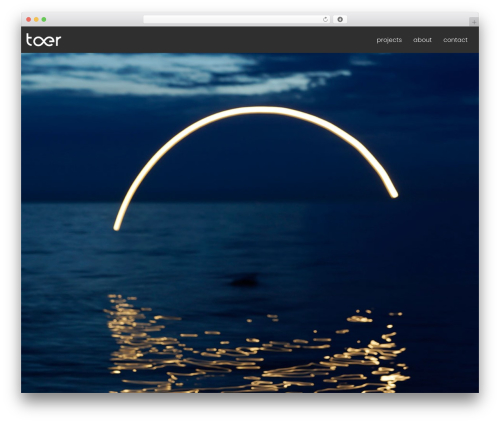Click the browser address bar
Viewport: 500px width, 423px height.
(x=237, y=19)
